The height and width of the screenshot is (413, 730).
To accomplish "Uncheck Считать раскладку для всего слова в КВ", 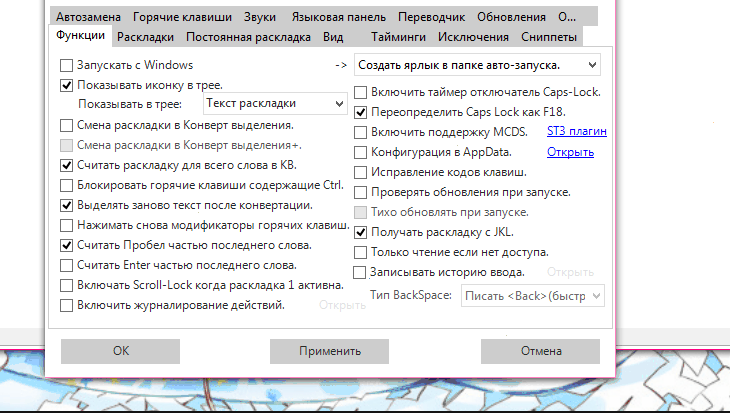I will pyautogui.click(x=66, y=165).
